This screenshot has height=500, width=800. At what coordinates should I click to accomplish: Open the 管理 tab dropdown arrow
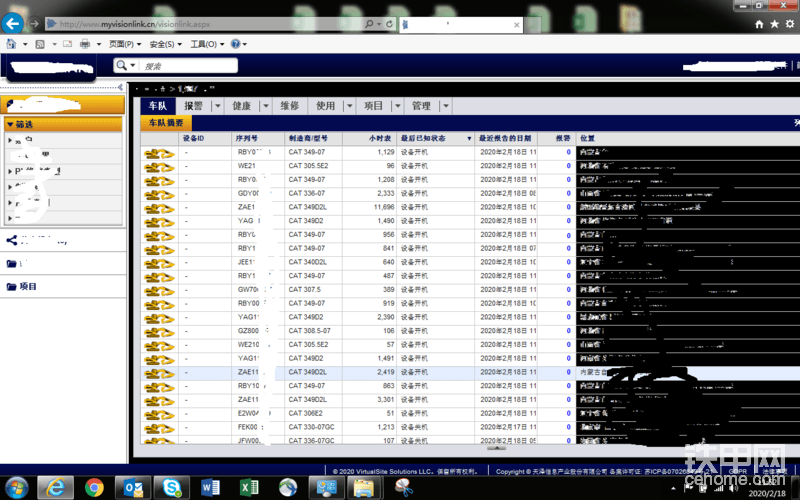click(445, 106)
